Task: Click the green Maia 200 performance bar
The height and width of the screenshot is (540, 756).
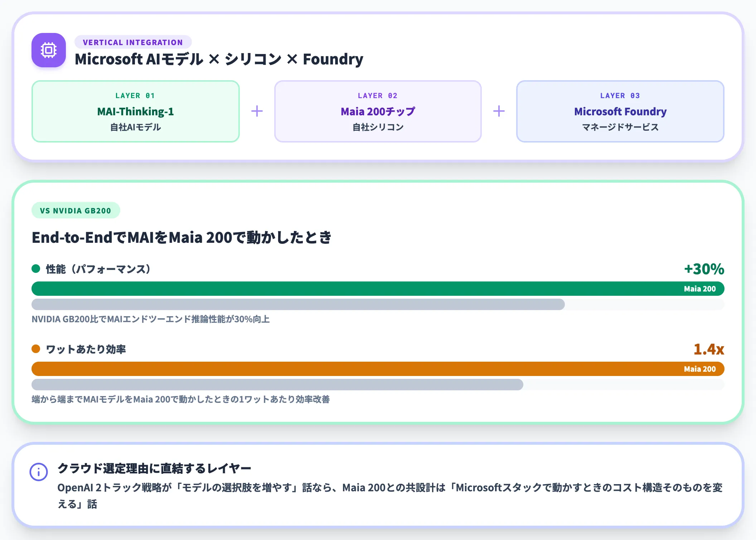Action: [378, 289]
